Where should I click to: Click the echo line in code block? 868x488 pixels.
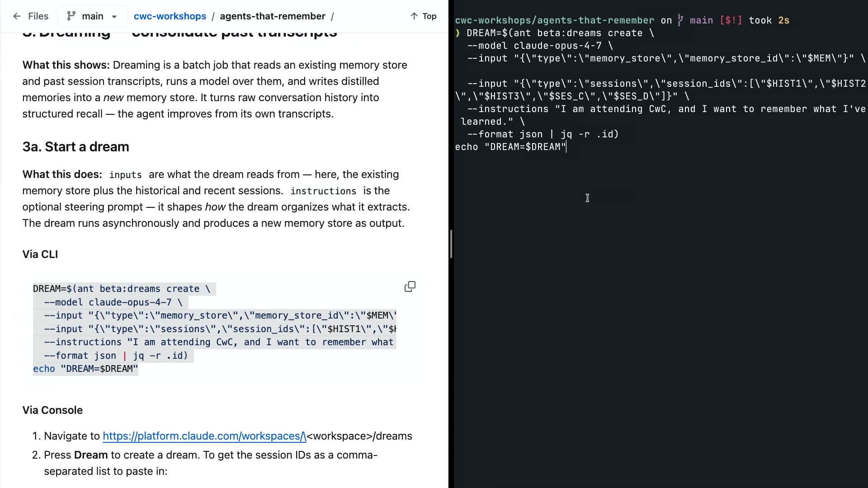click(85, 369)
